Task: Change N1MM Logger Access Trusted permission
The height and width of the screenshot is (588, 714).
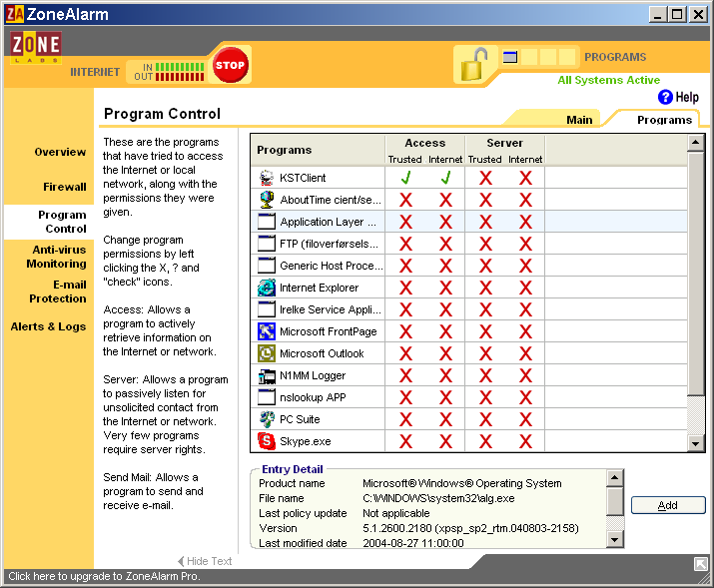Action: (x=405, y=375)
